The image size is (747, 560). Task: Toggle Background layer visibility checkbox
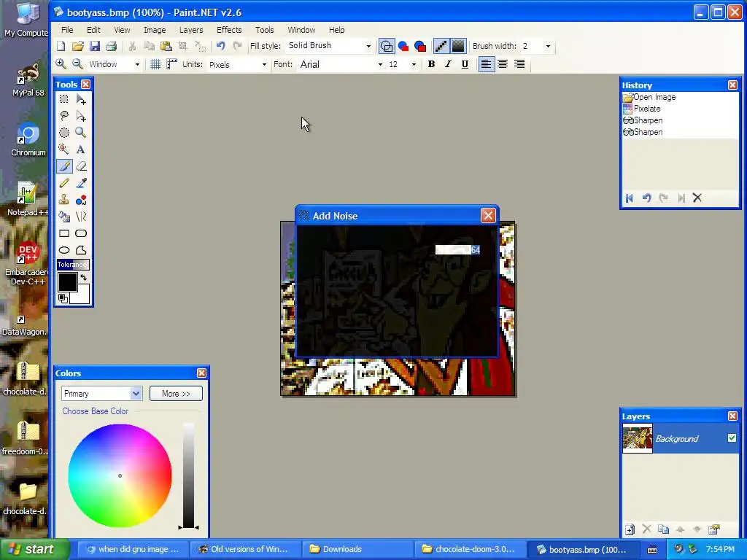click(732, 437)
